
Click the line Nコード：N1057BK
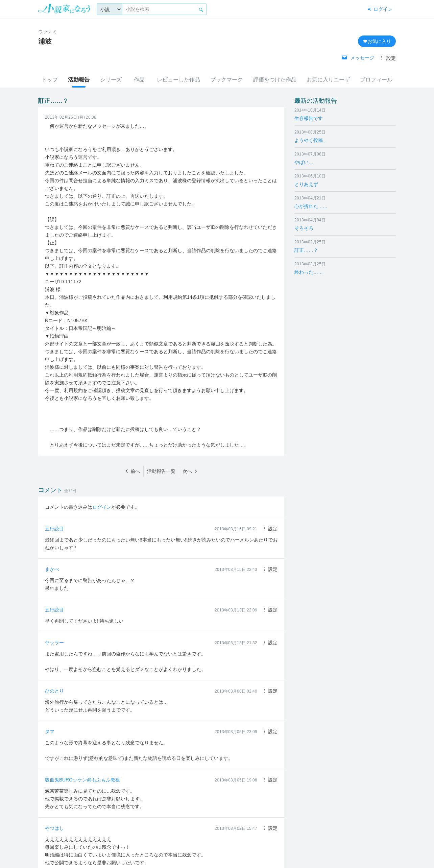pos(66,320)
